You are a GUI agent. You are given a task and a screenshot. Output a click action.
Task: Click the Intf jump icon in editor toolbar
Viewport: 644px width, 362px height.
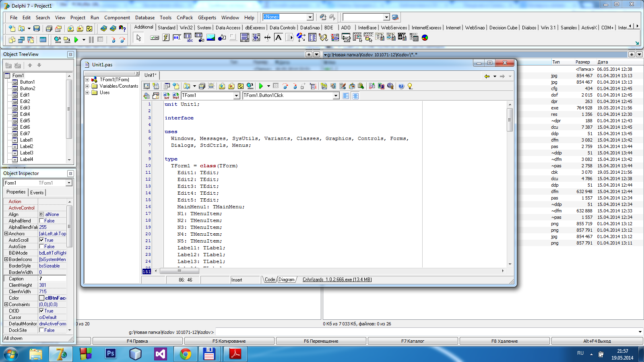coord(167,96)
